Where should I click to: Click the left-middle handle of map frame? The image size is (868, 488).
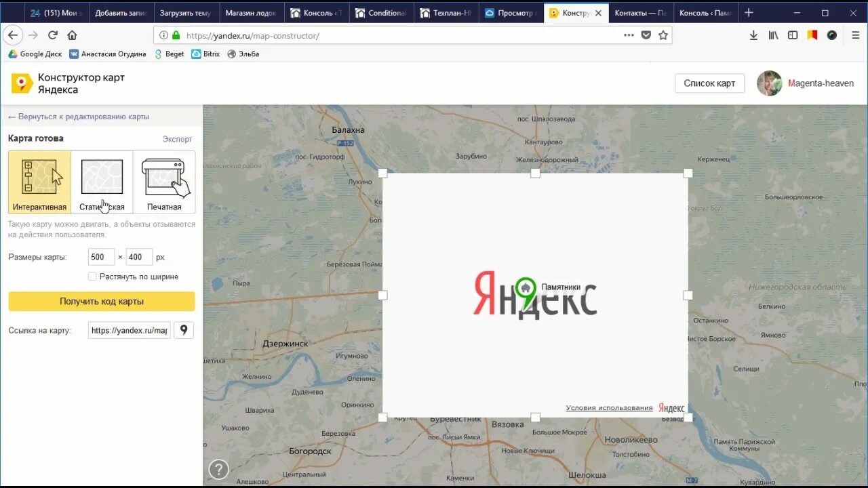click(x=382, y=296)
